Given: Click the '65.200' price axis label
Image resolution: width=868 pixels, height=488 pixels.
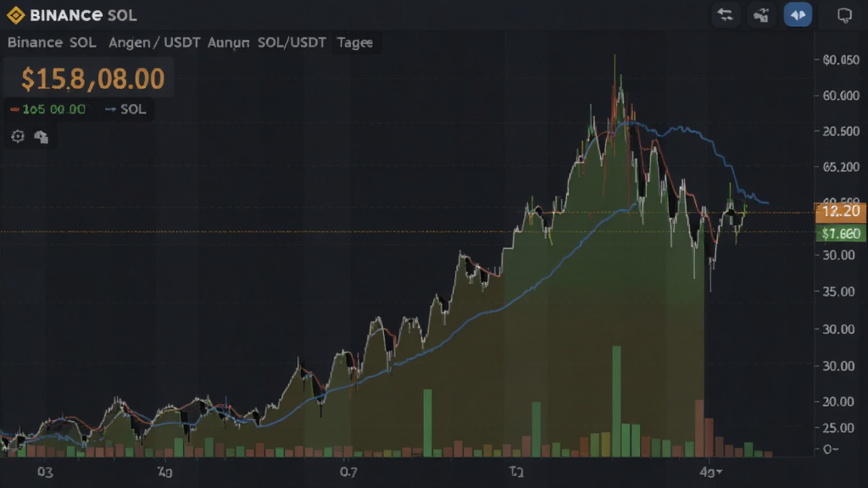Looking at the screenshot, I should (841, 167).
